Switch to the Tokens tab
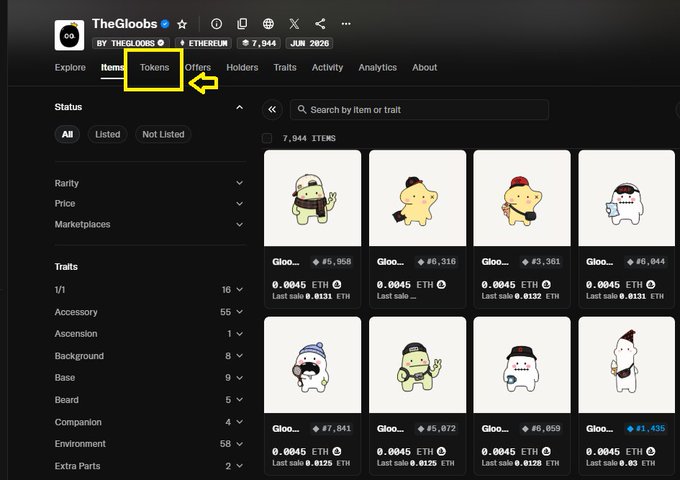 (154, 68)
